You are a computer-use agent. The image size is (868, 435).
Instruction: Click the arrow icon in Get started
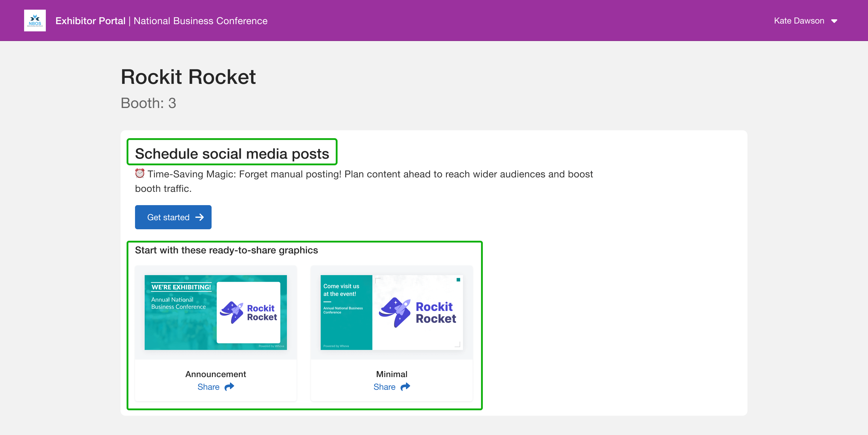200,217
